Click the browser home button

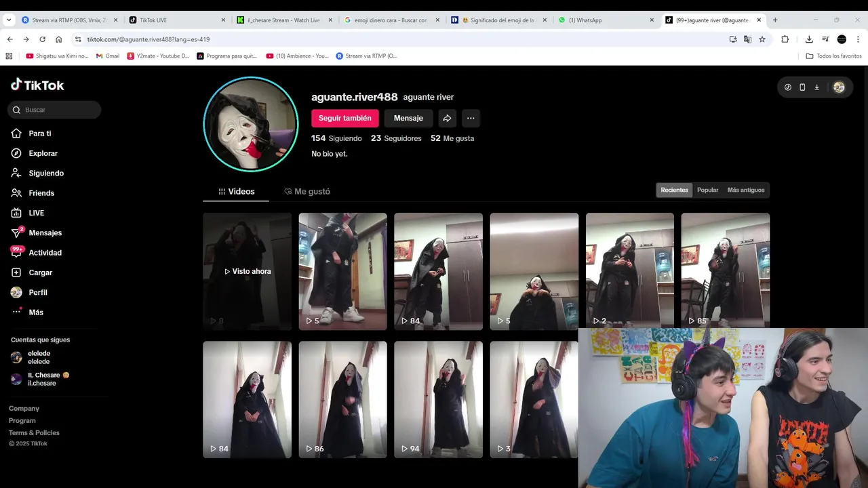(x=59, y=39)
